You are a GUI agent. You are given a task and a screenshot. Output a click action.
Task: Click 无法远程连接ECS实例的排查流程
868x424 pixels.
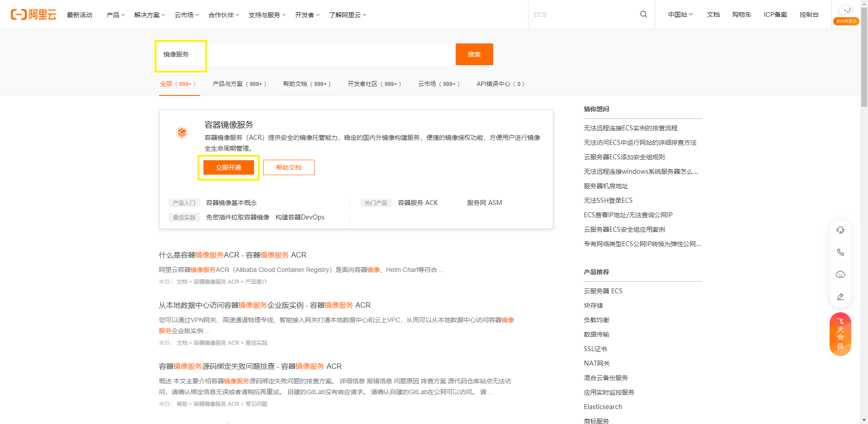(631, 128)
